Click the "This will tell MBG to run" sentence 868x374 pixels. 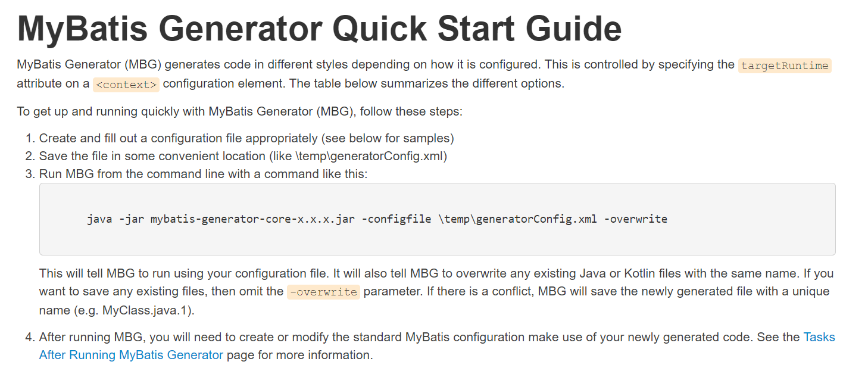179,274
